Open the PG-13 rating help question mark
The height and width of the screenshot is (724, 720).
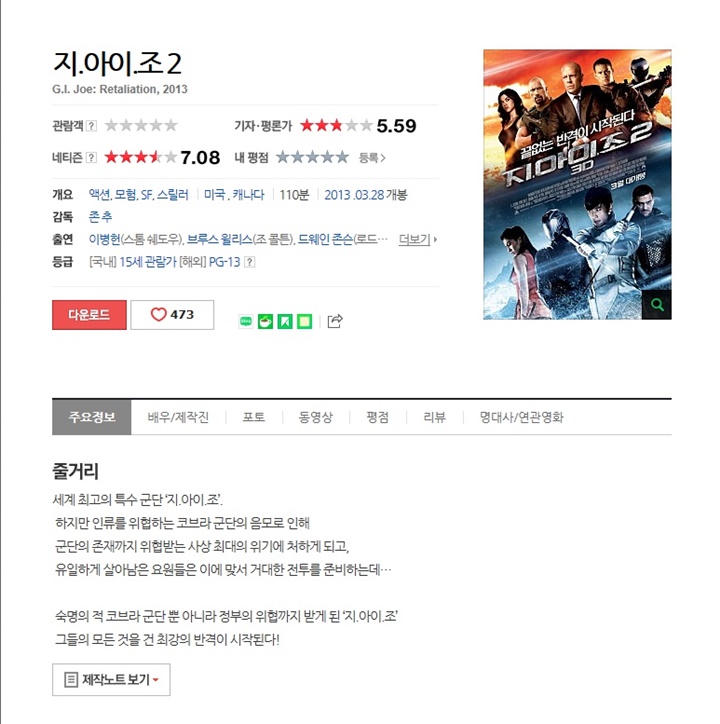point(249,262)
